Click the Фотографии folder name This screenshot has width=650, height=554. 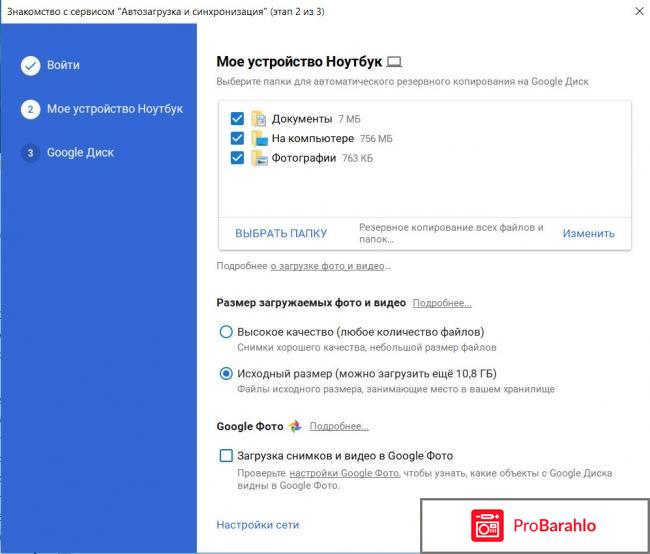point(304,158)
